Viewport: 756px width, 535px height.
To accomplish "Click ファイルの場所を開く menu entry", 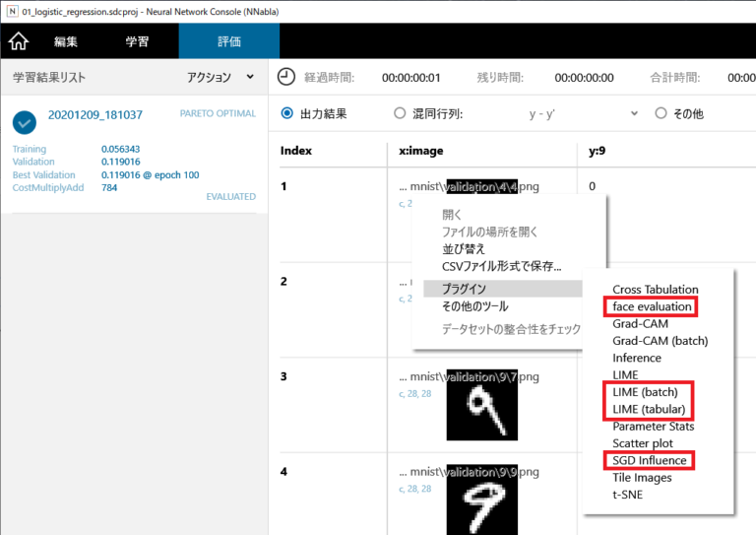I will [489, 233].
